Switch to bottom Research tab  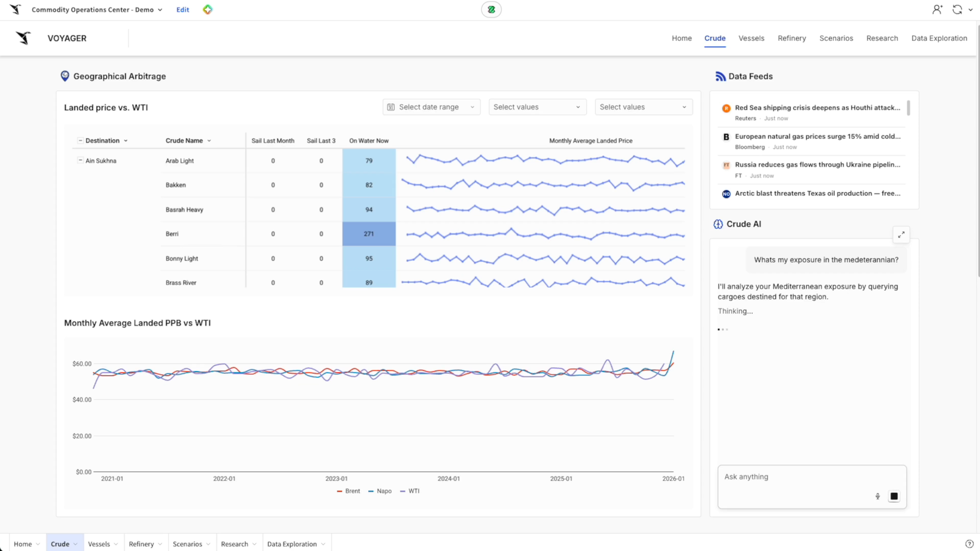pos(234,544)
